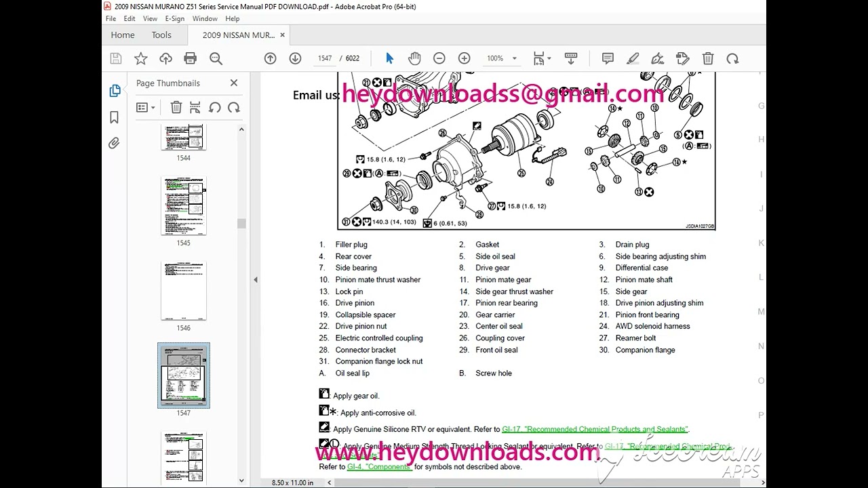The height and width of the screenshot is (488, 868).
Task: Print the document using printer icon
Action: pyautogui.click(x=191, y=59)
